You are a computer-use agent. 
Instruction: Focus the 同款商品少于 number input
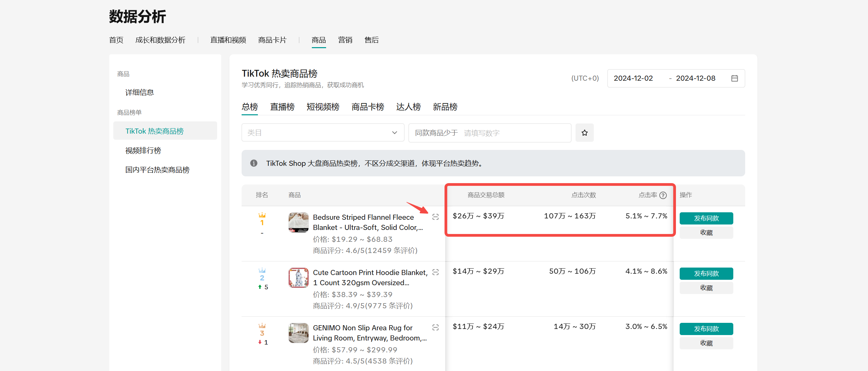coord(514,133)
